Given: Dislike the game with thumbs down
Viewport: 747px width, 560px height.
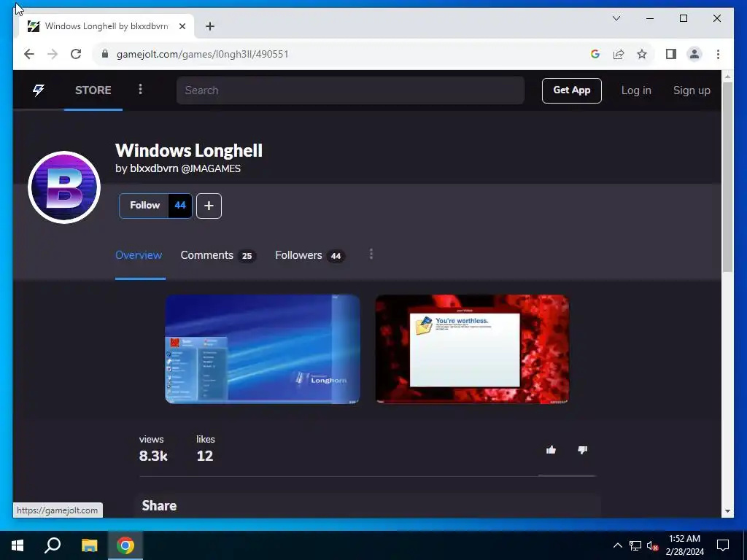Looking at the screenshot, I should tap(582, 450).
